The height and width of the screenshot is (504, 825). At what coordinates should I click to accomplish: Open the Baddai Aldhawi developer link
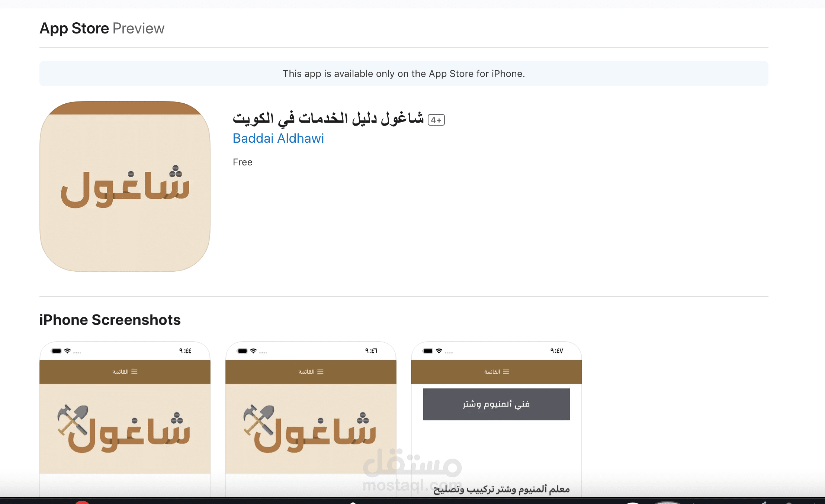click(278, 138)
